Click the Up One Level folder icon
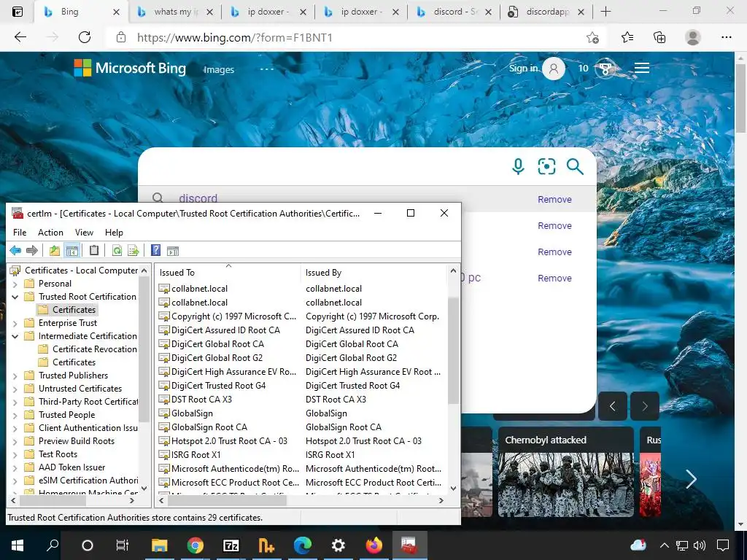Screen dimensions: 747x560 click(55, 251)
